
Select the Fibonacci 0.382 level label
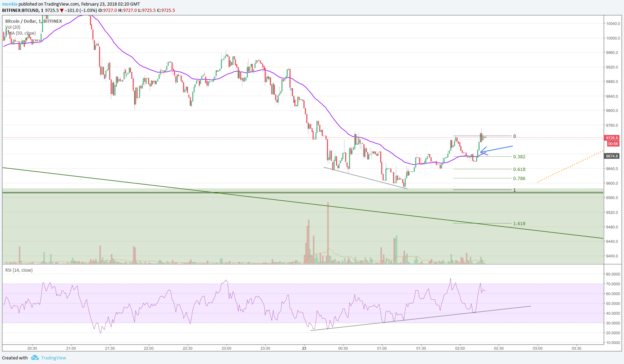coord(519,157)
